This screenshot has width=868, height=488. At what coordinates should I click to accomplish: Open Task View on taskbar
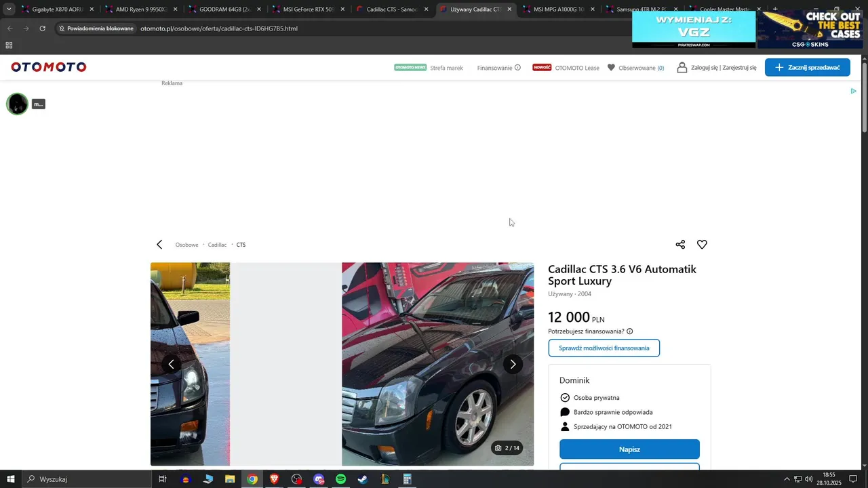[163, 479]
